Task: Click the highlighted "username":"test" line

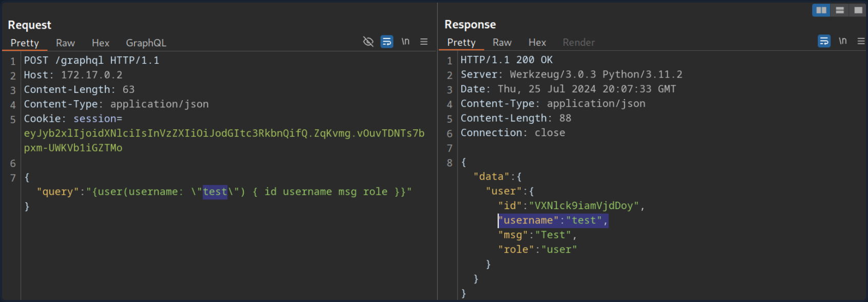Action: point(553,220)
